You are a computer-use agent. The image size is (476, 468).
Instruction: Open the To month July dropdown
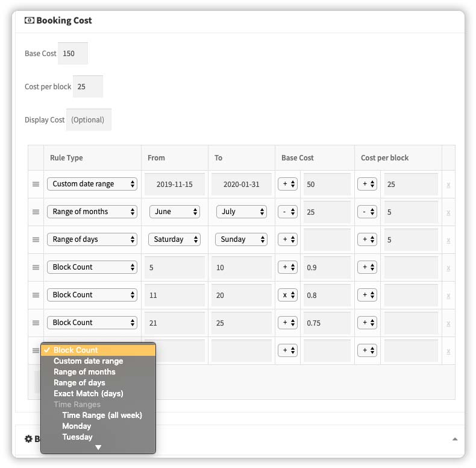(242, 212)
